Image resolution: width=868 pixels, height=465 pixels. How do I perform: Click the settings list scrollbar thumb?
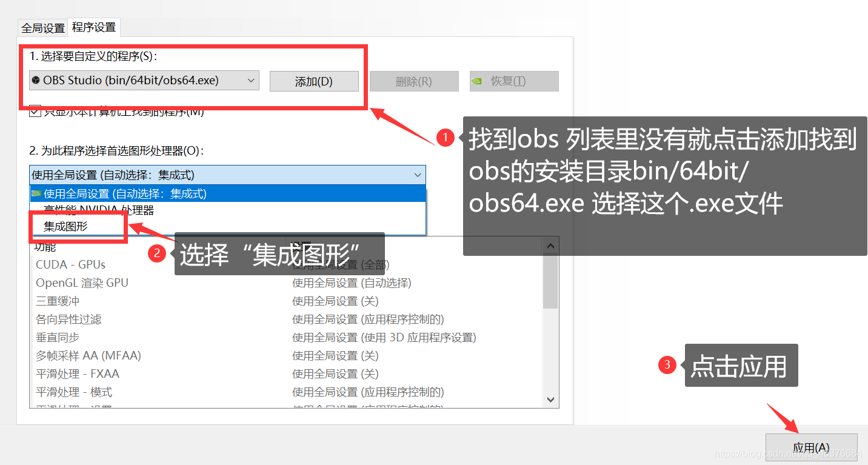coord(550,281)
